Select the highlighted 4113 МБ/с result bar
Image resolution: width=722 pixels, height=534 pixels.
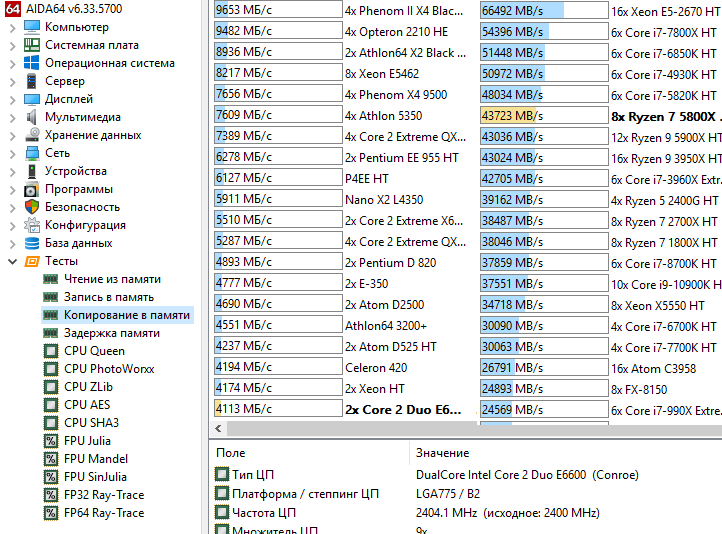[278, 409]
